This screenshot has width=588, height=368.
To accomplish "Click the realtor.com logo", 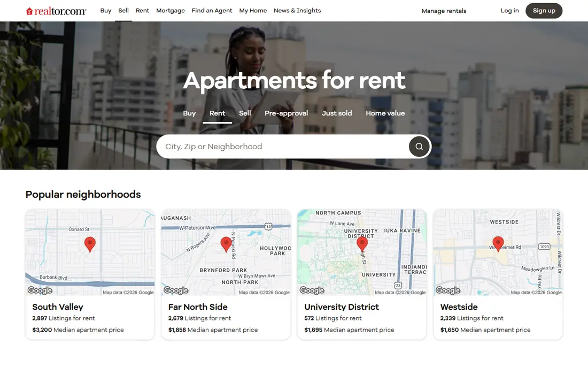I will click(x=56, y=11).
